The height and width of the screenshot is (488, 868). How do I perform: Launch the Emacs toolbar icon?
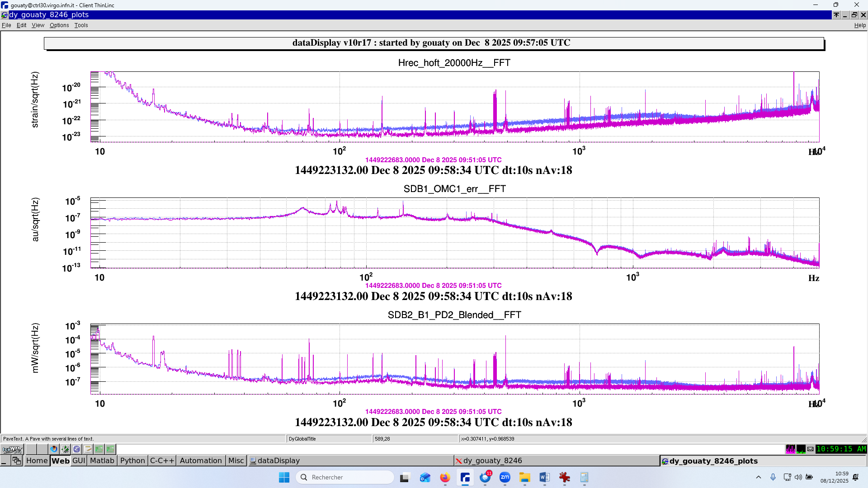(76, 449)
